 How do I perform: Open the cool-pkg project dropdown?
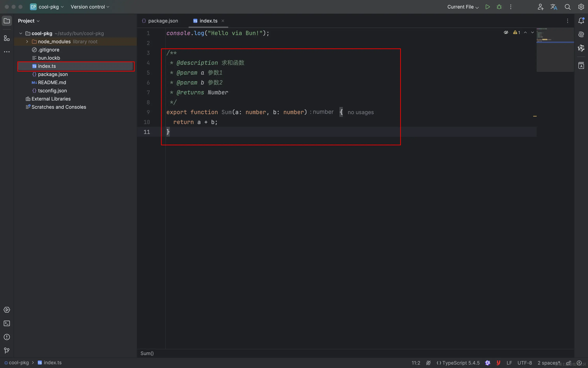[47, 7]
